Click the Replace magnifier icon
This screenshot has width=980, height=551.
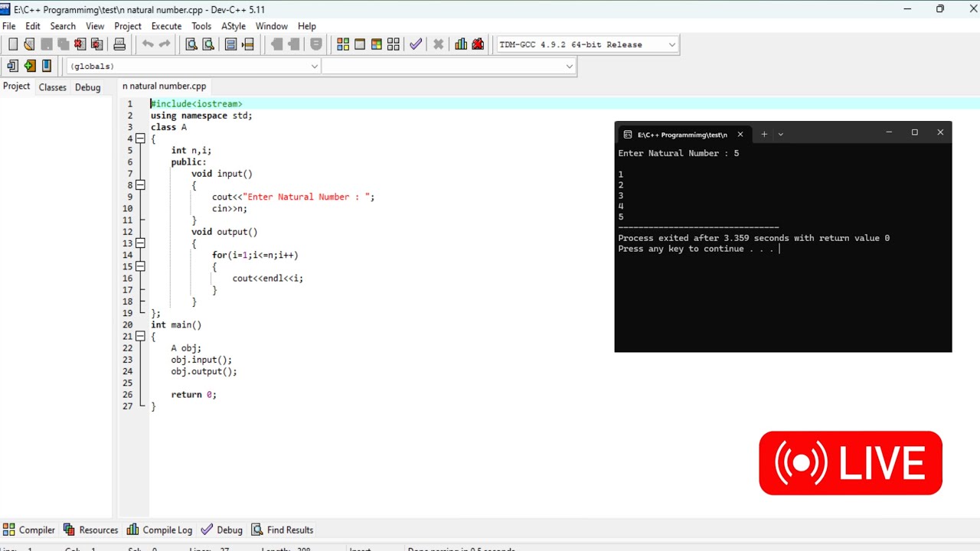coord(208,44)
